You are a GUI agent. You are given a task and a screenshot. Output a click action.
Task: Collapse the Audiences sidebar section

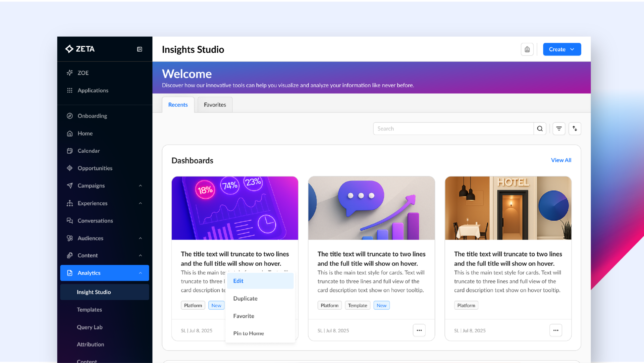[141, 238]
